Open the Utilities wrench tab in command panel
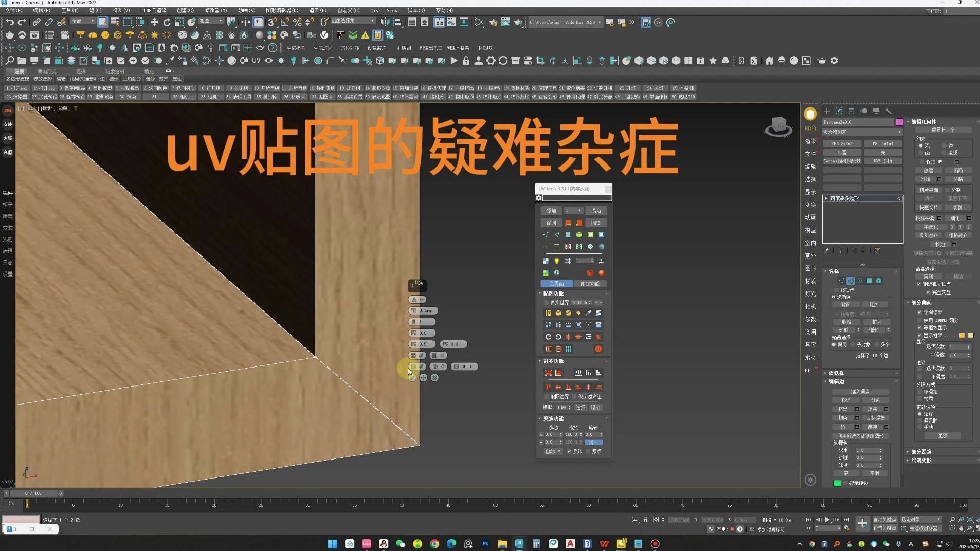 tap(888, 111)
